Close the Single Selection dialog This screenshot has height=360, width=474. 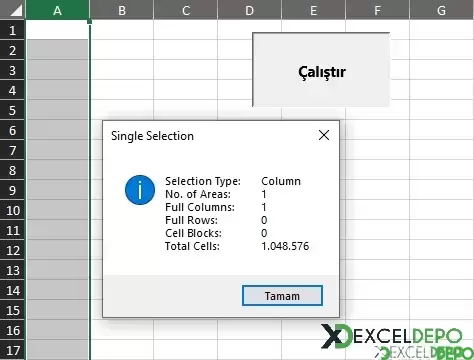[324, 135]
